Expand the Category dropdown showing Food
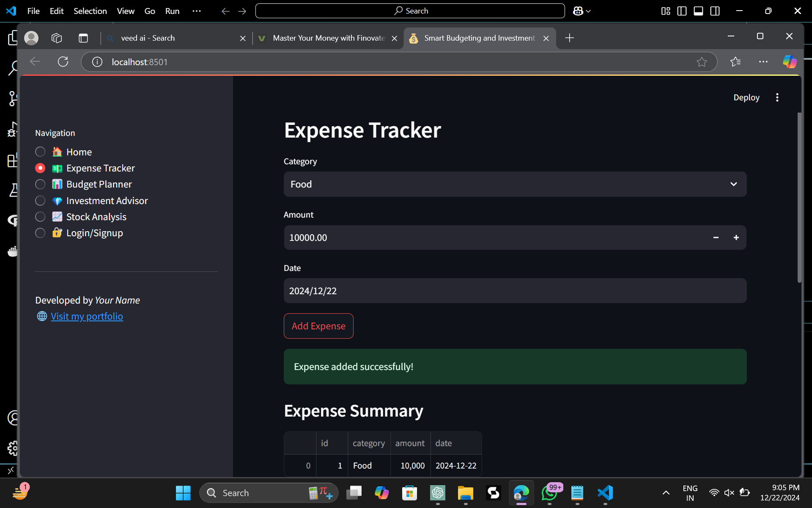The height and width of the screenshot is (508, 812). point(515,184)
